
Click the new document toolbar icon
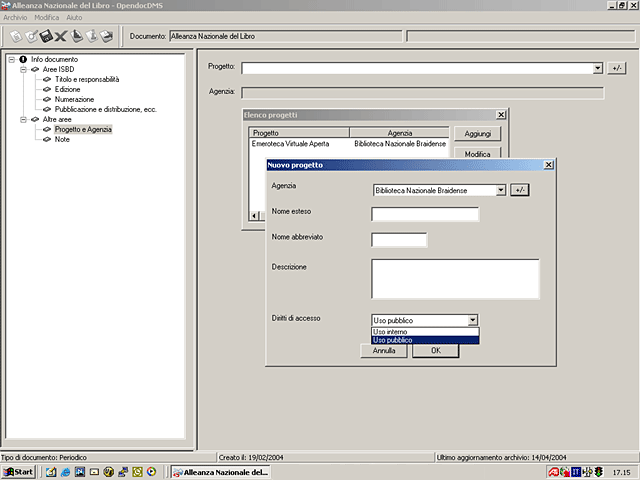coord(16,36)
